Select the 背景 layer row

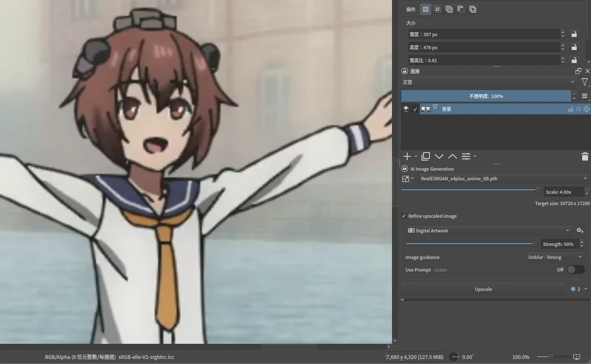pos(496,109)
